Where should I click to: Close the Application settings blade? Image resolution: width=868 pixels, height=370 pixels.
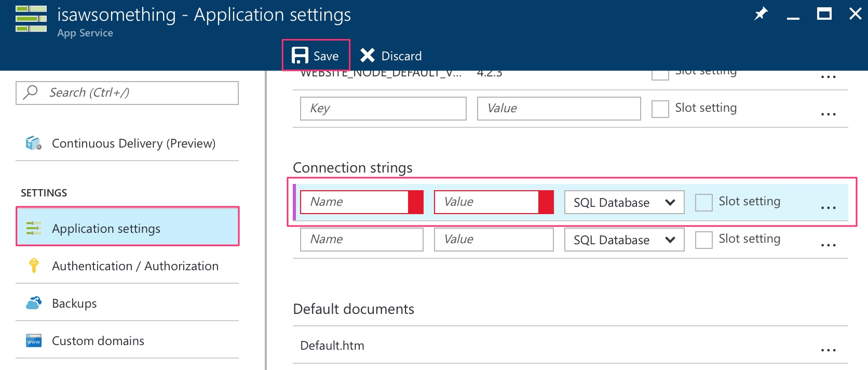(x=856, y=14)
